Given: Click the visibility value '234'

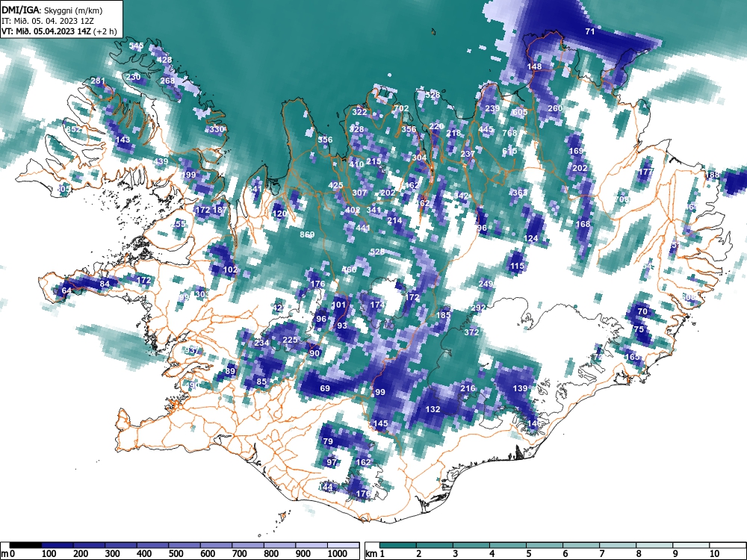Looking at the screenshot, I should pyautogui.click(x=261, y=343).
